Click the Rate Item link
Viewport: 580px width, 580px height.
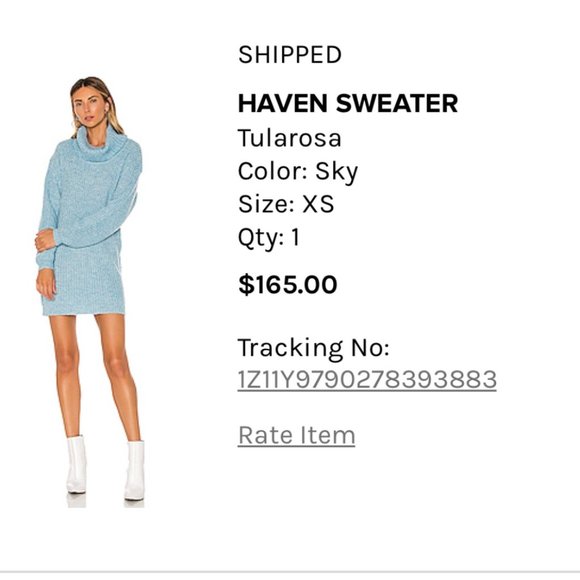pyautogui.click(x=296, y=435)
